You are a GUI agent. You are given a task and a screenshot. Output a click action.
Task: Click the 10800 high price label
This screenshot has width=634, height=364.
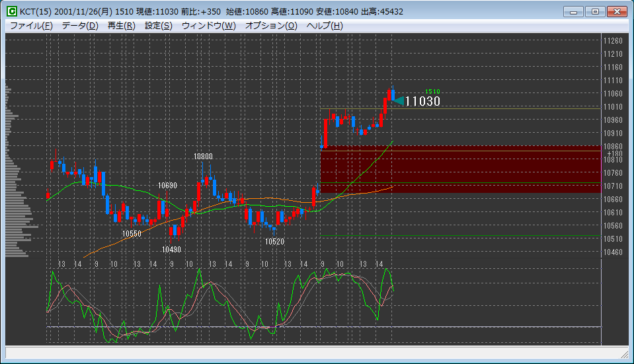tap(203, 157)
